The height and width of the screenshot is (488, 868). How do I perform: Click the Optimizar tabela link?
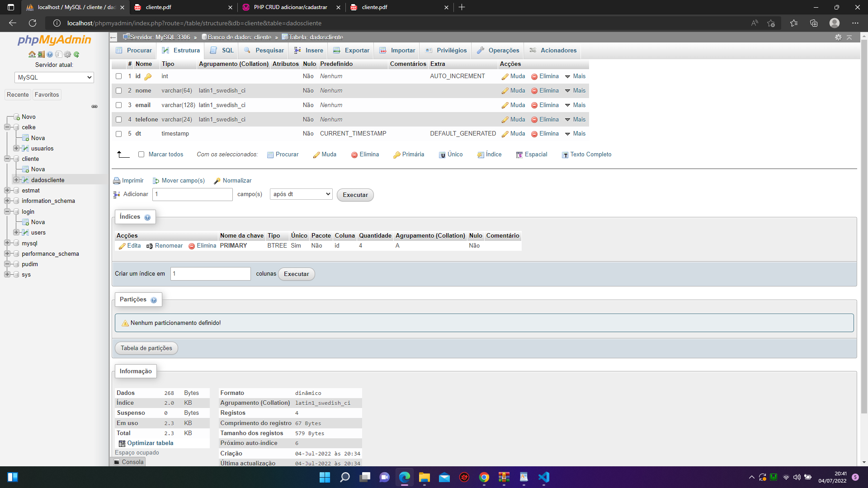150,443
